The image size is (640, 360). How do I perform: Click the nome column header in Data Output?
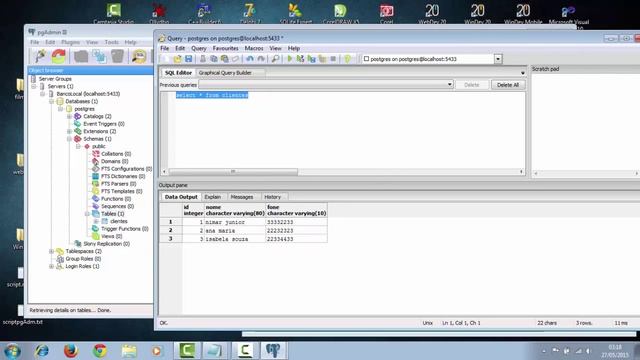click(235, 210)
